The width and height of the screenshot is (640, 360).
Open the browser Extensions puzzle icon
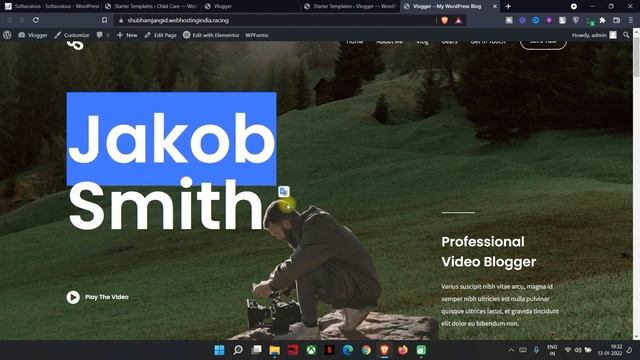click(x=602, y=20)
